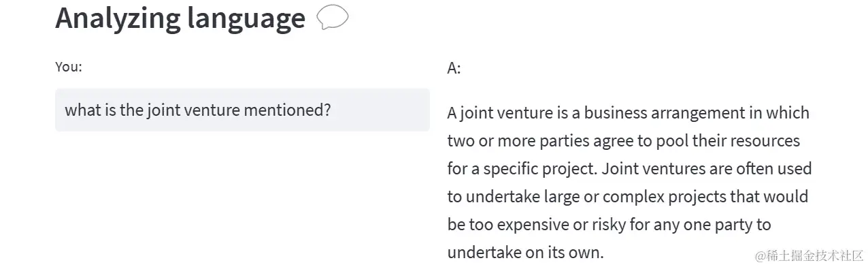The image size is (868, 267).
Task: Click the words "often used" in the answer
Action: [x=777, y=168]
